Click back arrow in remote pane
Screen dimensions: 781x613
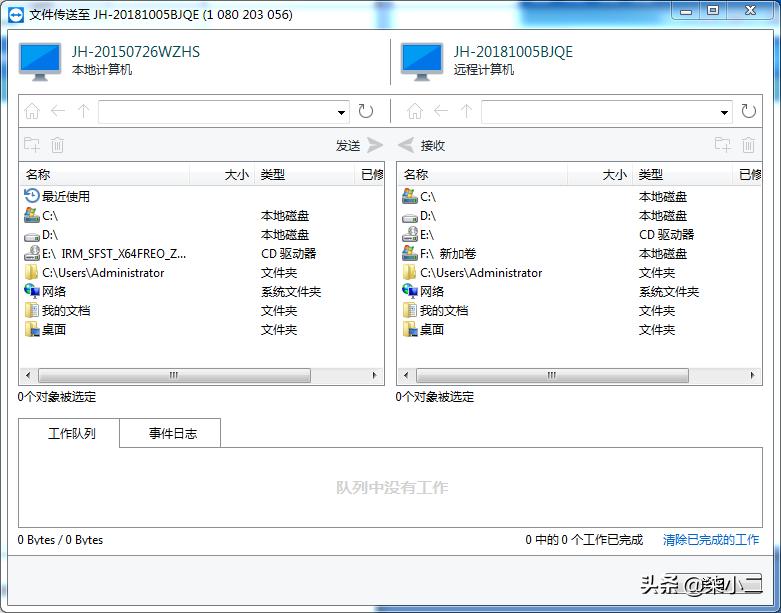(441, 111)
